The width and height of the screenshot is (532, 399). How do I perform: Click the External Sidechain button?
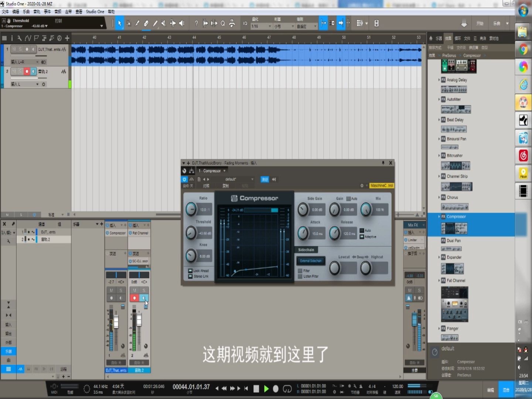[x=311, y=261]
